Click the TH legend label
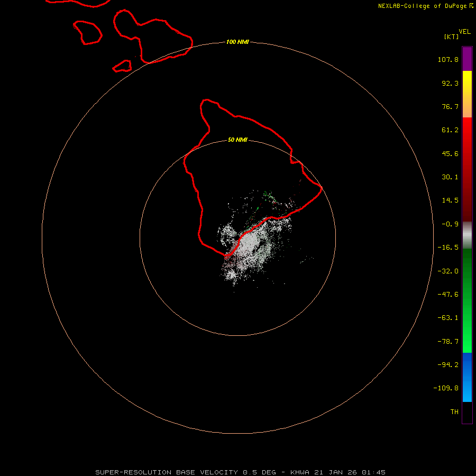This screenshot has width=476, height=476. point(454,412)
